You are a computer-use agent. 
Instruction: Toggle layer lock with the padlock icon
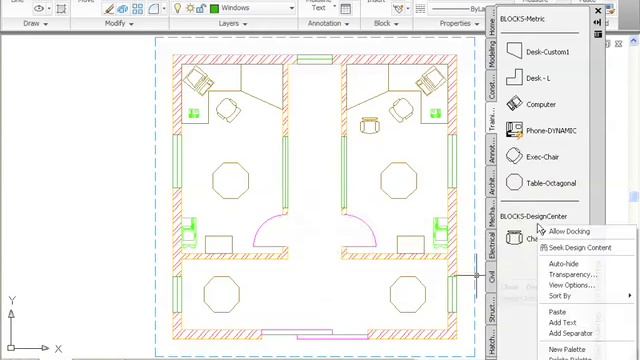[201, 8]
